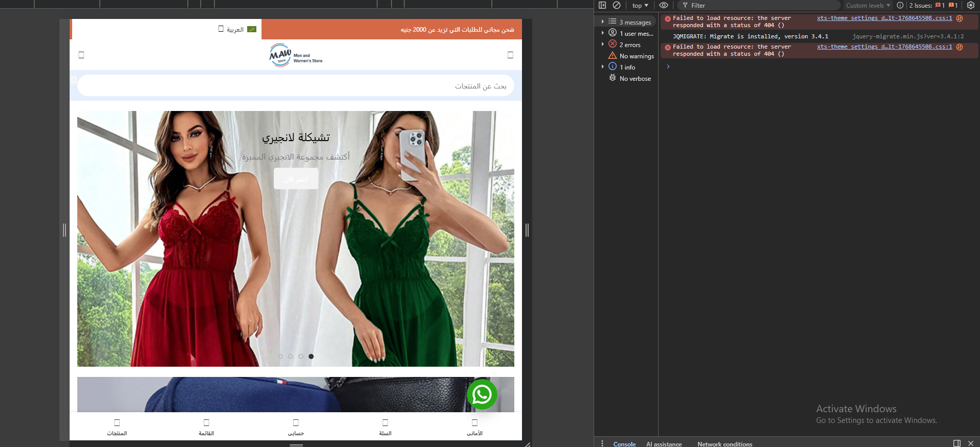Open the AI explain icon below the JQMIGRATE message
Image resolution: width=980 pixels, height=447 pixels.
(960, 47)
